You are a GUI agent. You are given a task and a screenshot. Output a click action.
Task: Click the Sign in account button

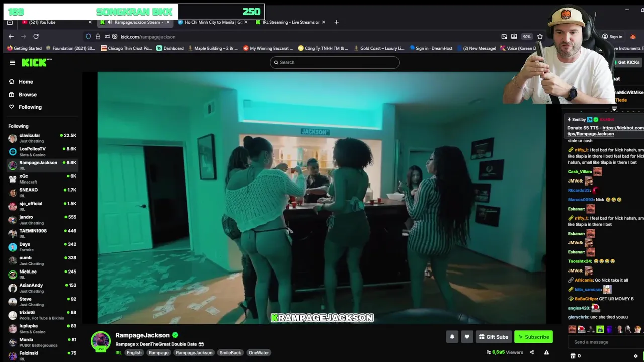[x=612, y=36]
